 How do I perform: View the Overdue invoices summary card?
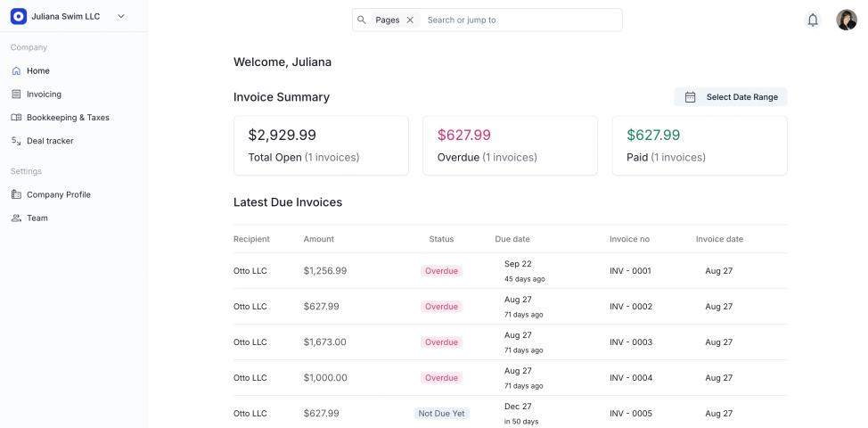[x=510, y=145]
